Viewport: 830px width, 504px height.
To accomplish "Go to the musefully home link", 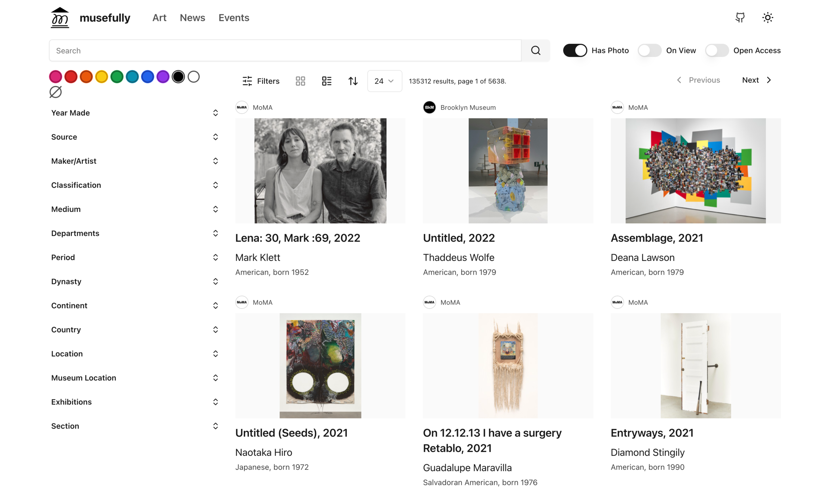I will pyautogui.click(x=105, y=18).
